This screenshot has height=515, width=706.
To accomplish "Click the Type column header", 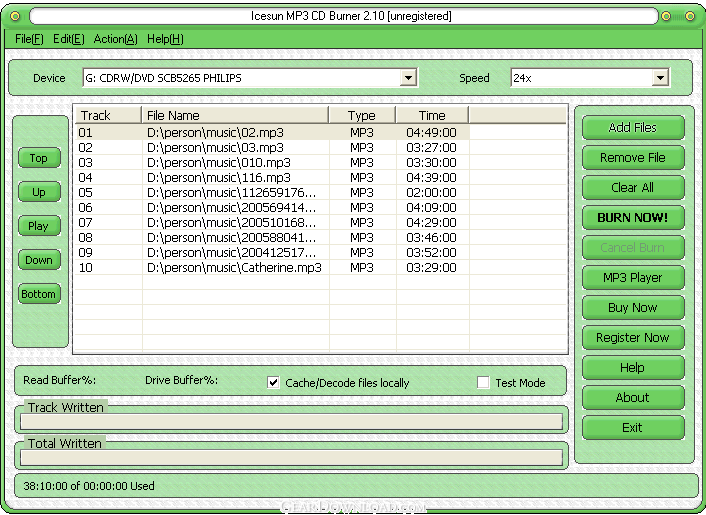I will (362, 115).
